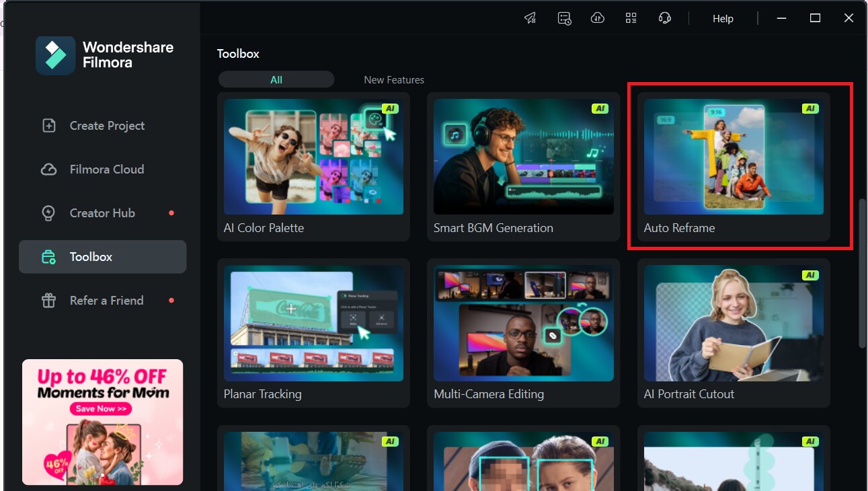
Task: Open the Creator Hub section
Action: (102, 213)
